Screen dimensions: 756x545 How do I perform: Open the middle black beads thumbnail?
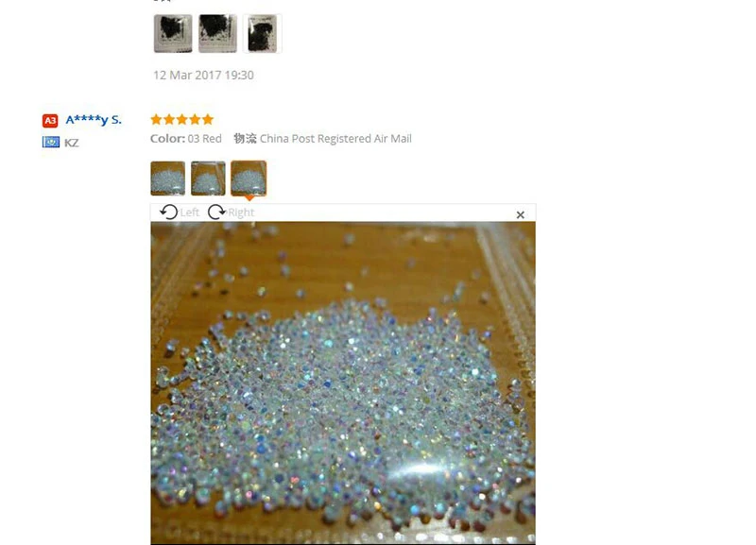pos(218,33)
